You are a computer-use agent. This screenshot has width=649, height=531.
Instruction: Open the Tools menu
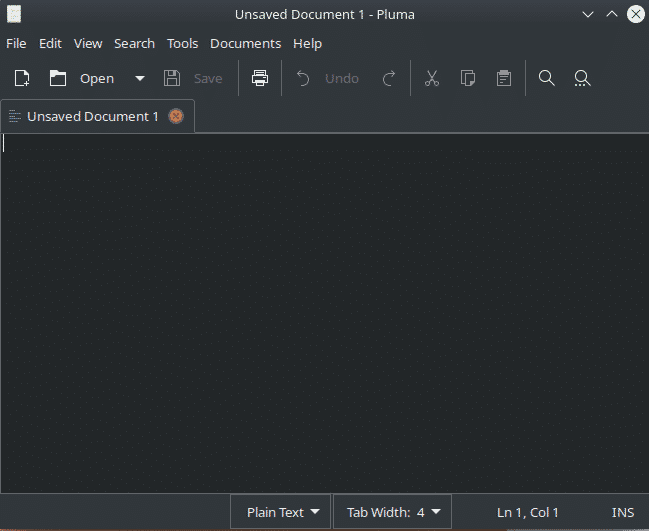click(183, 43)
